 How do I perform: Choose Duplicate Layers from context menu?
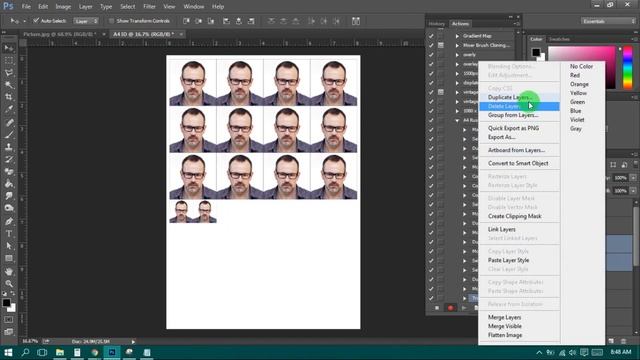510,97
